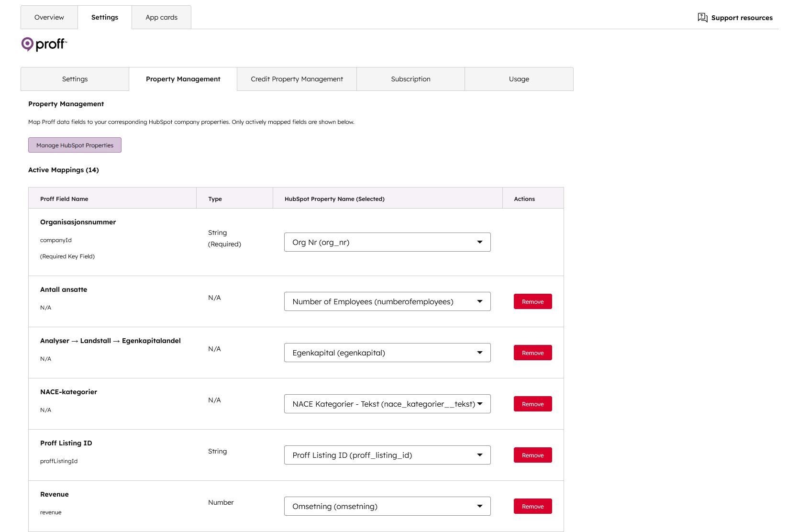Click String (Required) type for Organisasjonsnummer
This screenshot has height=532, width=798.
point(224,238)
